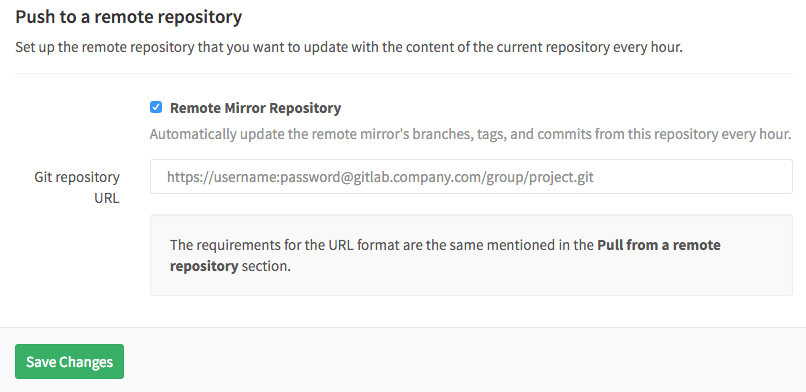This screenshot has height=392, width=806.
Task: Click the gray footer bar beside Save Changes
Action: click(x=463, y=361)
